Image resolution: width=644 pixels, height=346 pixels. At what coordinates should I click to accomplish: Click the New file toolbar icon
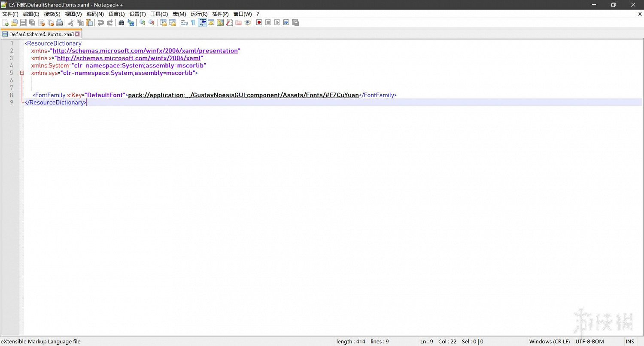tap(5, 22)
